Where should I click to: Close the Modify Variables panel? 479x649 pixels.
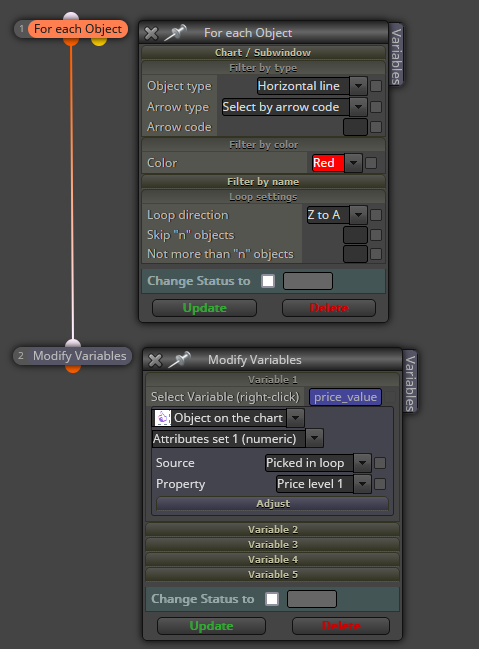click(x=155, y=360)
